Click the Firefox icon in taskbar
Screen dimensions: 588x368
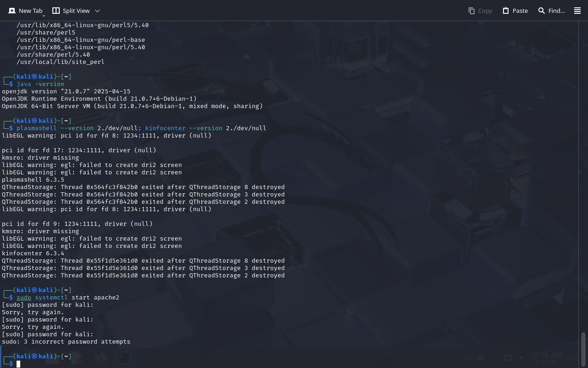(100, 357)
